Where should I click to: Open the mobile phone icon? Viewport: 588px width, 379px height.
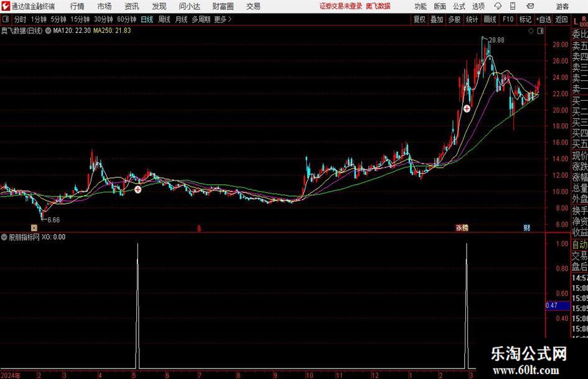pyautogui.click(x=513, y=6)
